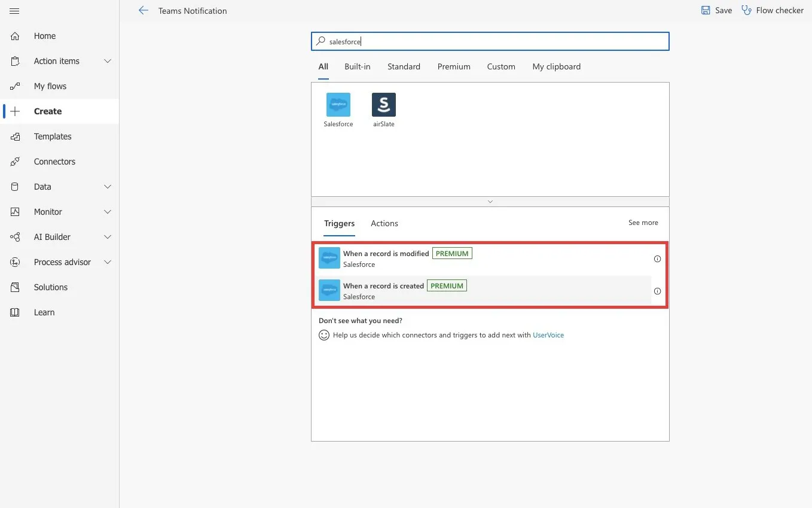Open Learn in the sidebar
Screen dimensions: 812x508
coord(44,312)
